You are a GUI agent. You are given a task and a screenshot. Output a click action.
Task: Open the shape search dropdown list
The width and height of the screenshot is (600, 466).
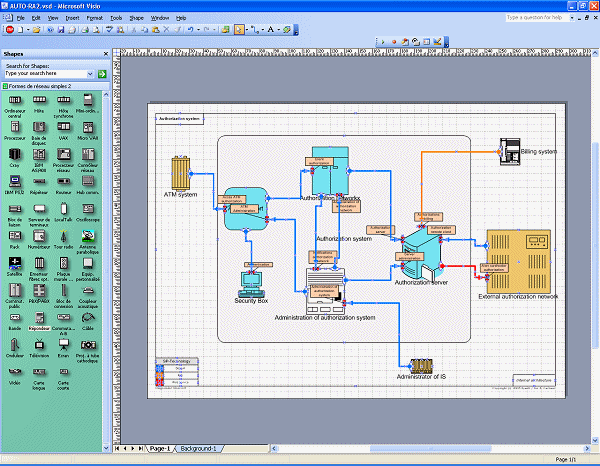pos(90,74)
